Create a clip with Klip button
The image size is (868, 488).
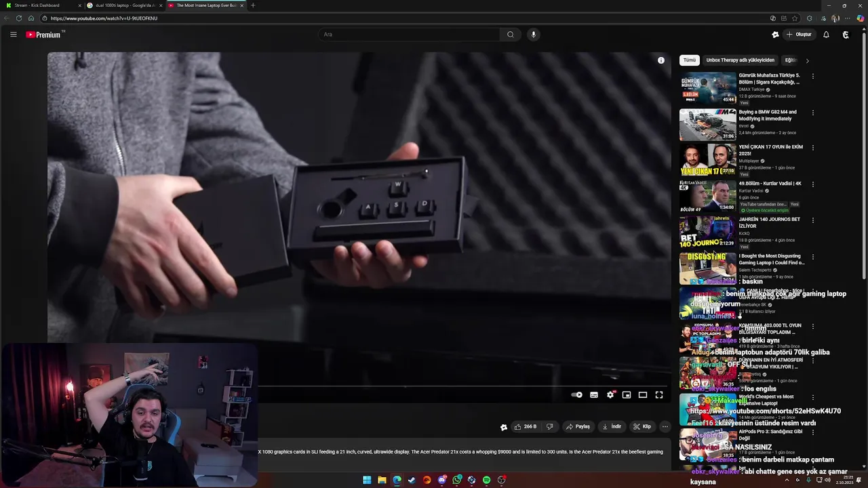click(642, 426)
